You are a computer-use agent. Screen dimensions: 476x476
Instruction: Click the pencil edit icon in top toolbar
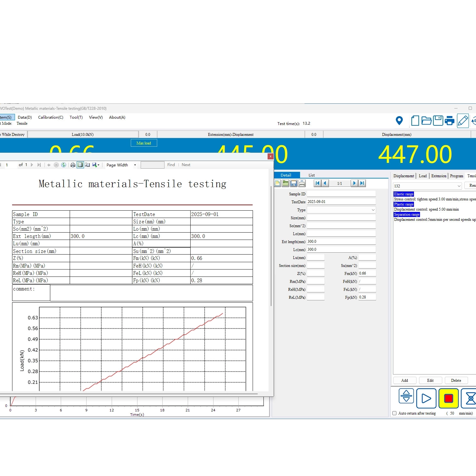462,121
